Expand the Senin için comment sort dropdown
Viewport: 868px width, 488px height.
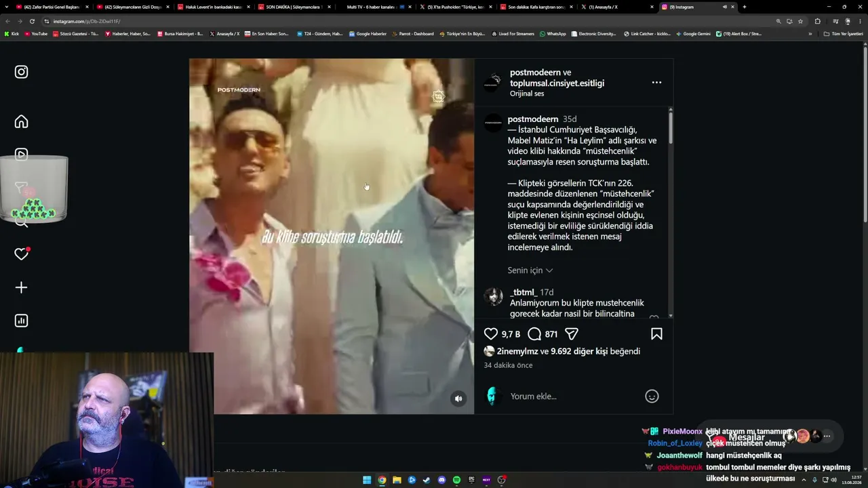pyautogui.click(x=530, y=270)
